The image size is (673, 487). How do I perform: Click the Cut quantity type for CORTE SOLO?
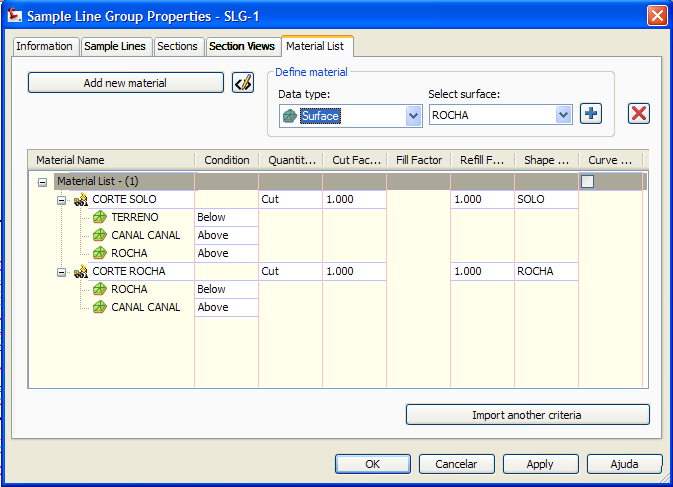pyautogui.click(x=291, y=200)
